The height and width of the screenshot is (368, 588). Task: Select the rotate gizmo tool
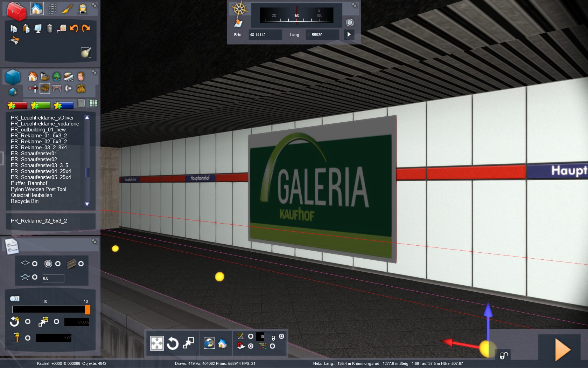coord(173,343)
